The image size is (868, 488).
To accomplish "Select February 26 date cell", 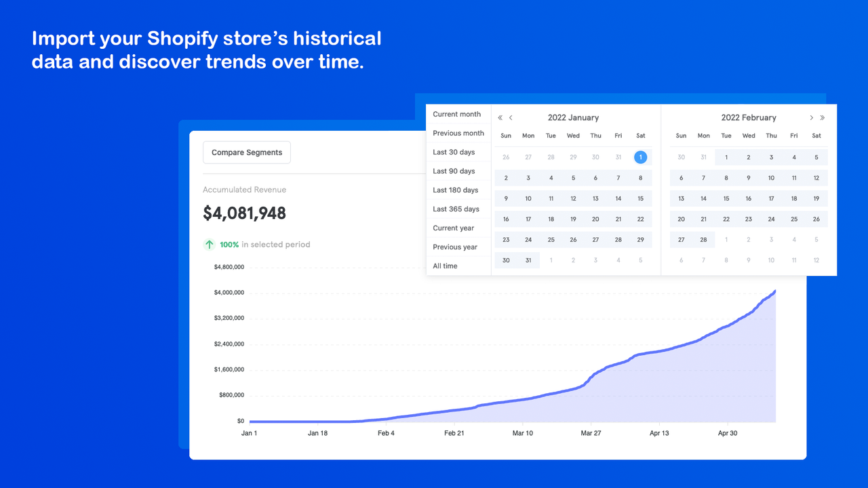I will [816, 219].
